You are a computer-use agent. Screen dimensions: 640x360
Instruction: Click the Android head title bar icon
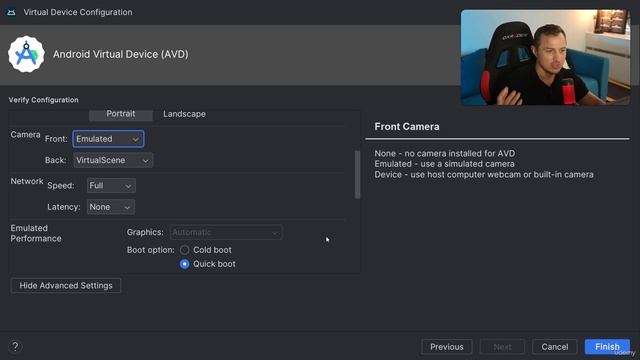(x=11, y=13)
